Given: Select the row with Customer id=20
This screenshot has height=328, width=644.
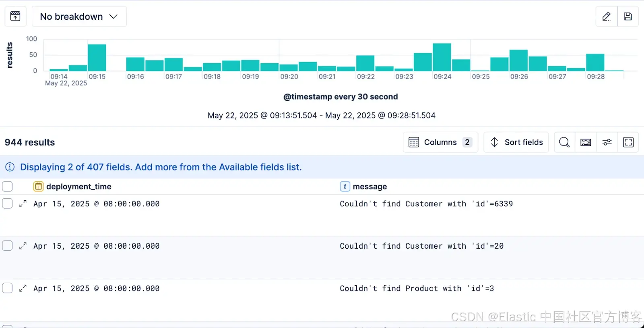Looking at the screenshot, I should point(7,246).
